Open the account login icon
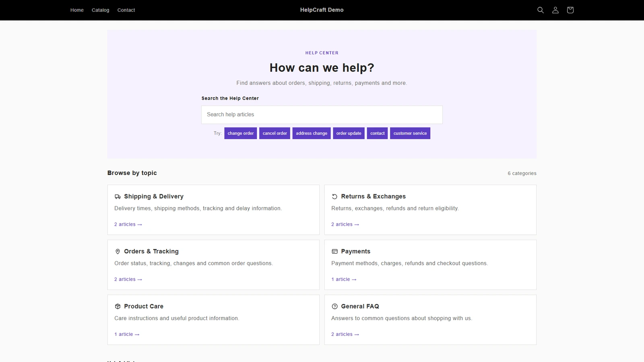The image size is (644, 362). [555, 10]
